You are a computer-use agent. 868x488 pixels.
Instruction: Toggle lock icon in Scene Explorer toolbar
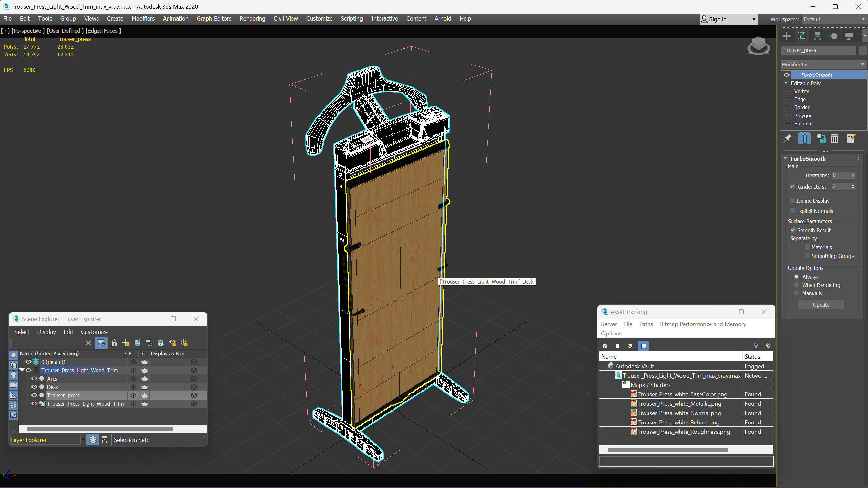click(x=114, y=343)
